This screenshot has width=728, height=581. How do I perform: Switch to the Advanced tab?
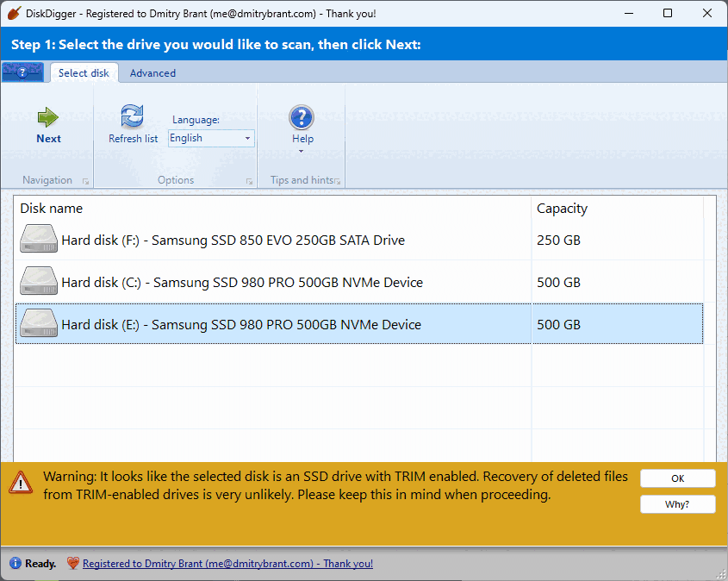[152, 73]
